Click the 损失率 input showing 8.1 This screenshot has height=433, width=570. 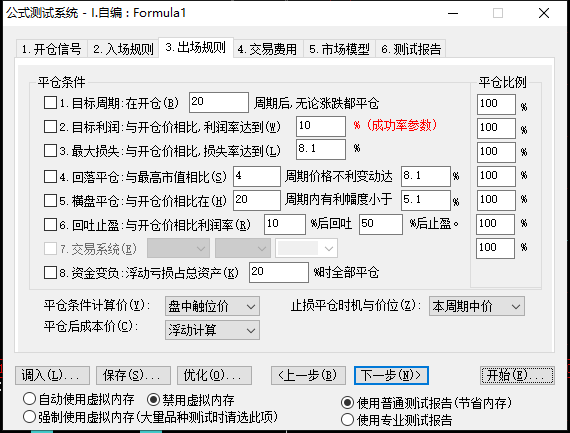coord(321,149)
